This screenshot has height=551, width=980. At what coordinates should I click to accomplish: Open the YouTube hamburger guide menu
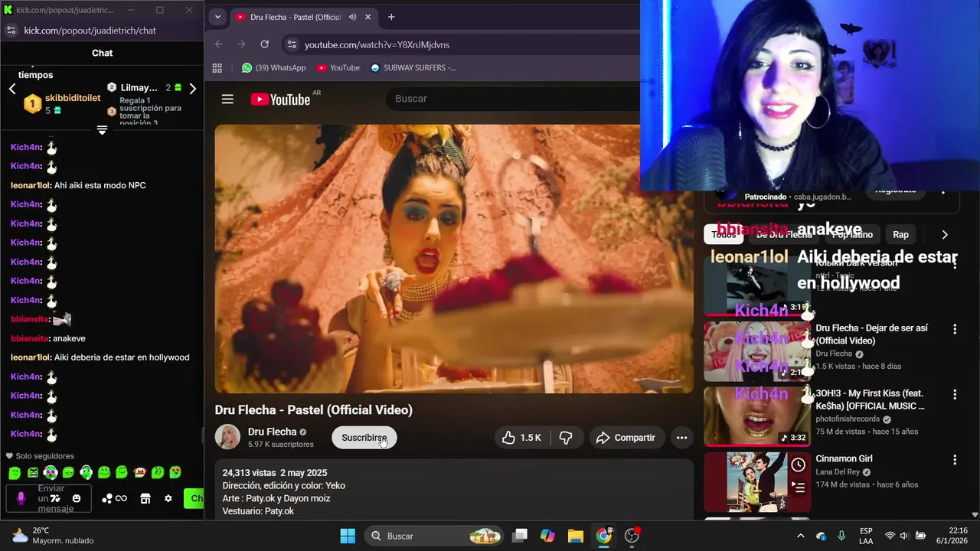click(227, 99)
